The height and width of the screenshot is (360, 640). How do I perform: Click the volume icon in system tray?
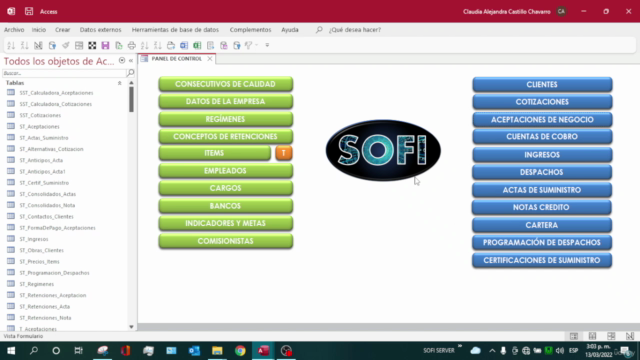tap(560, 351)
